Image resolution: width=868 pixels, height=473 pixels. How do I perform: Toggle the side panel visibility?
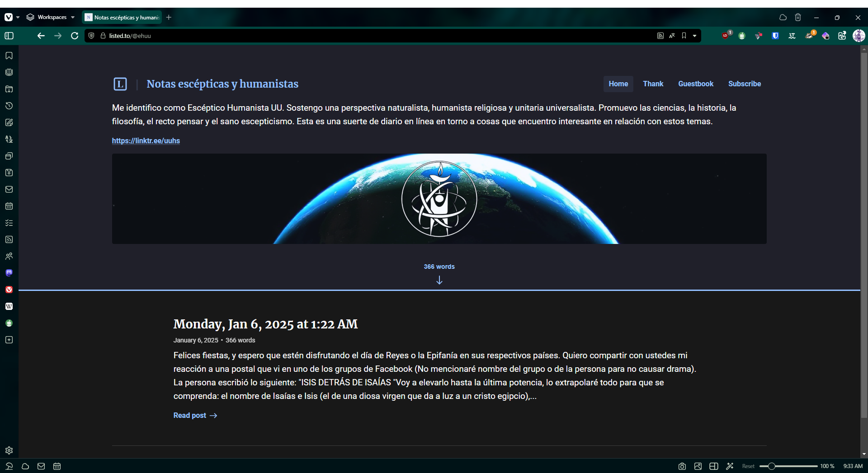tap(9, 36)
